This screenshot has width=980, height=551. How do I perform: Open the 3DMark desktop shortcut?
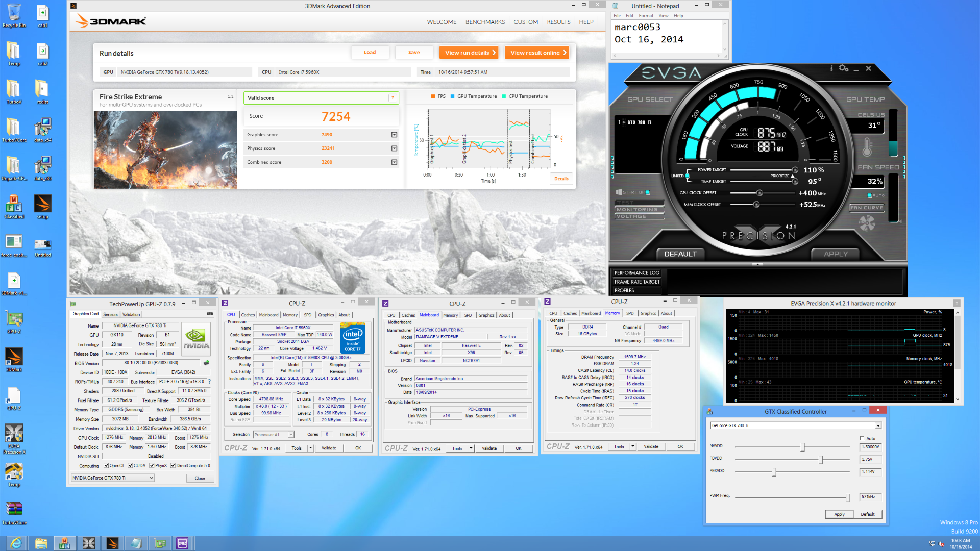pos(14,360)
